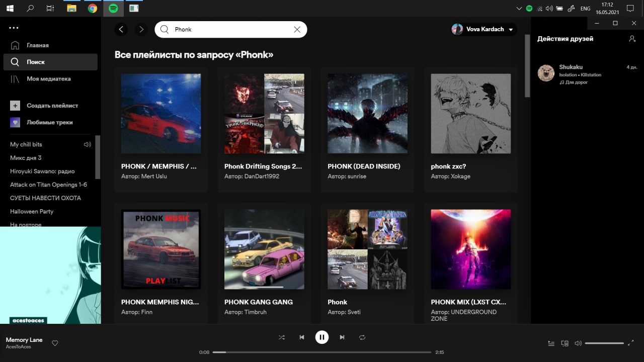Open the Windows notification center
Screen dimensions: 644x362
pos(630,9)
